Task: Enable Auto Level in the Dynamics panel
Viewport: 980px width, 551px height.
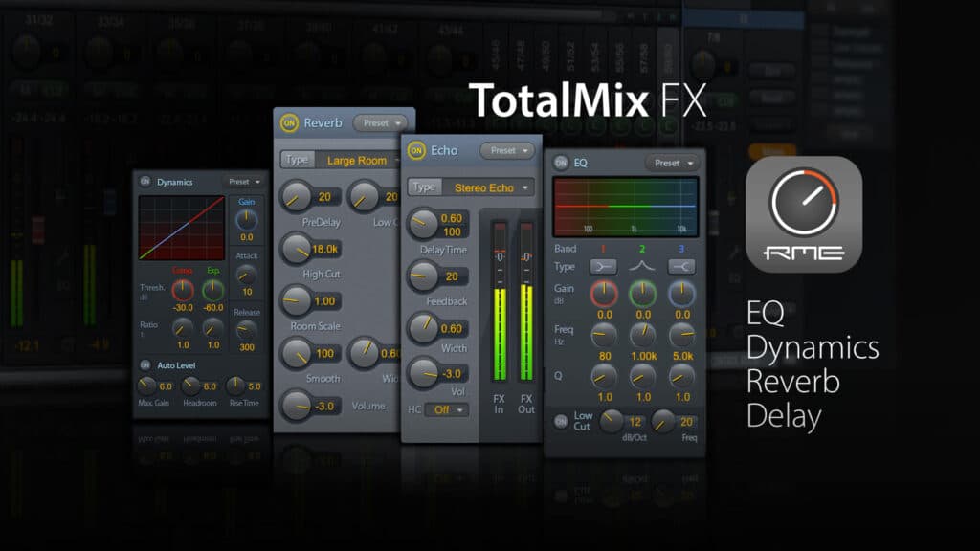Action: point(145,365)
